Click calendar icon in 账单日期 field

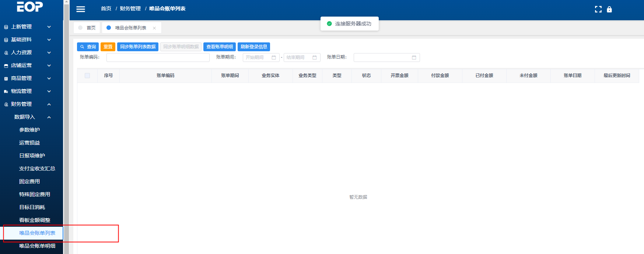point(414,58)
